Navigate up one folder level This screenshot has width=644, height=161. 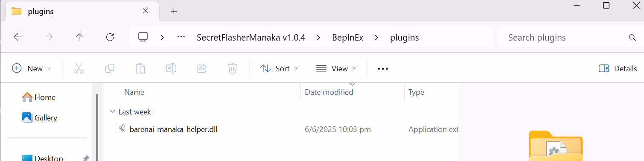[x=79, y=37]
